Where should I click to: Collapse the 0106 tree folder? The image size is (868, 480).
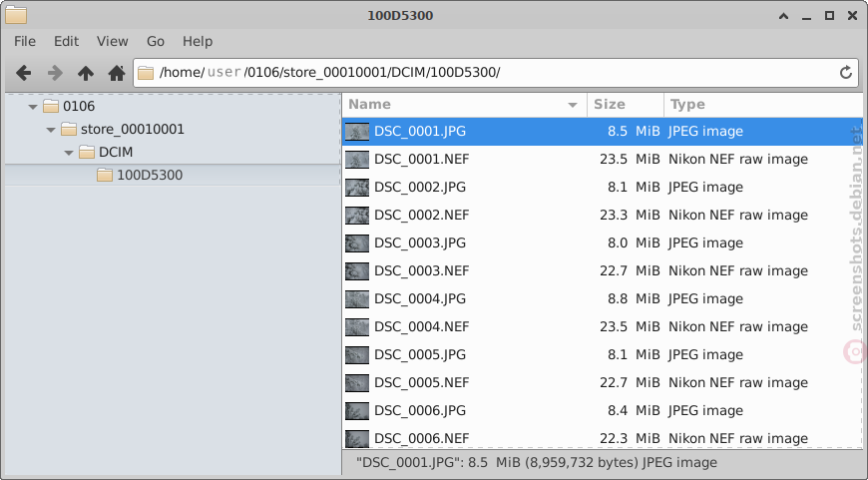[x=33, y=107]
